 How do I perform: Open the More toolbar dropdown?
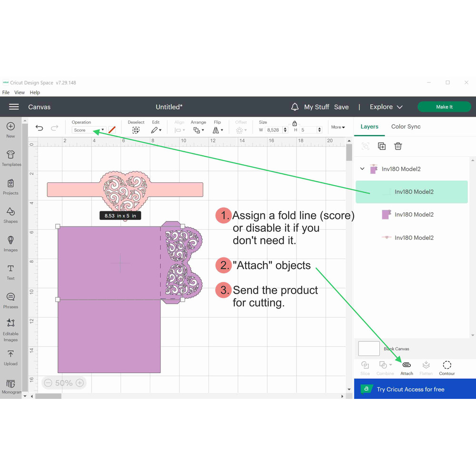[338, 127]
